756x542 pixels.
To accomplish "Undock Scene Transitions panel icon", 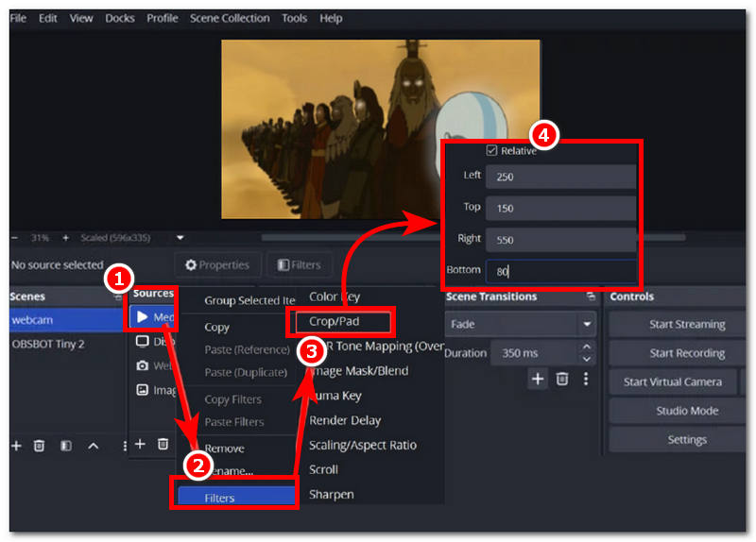I will pyautogui.click(x=591, y=296).
